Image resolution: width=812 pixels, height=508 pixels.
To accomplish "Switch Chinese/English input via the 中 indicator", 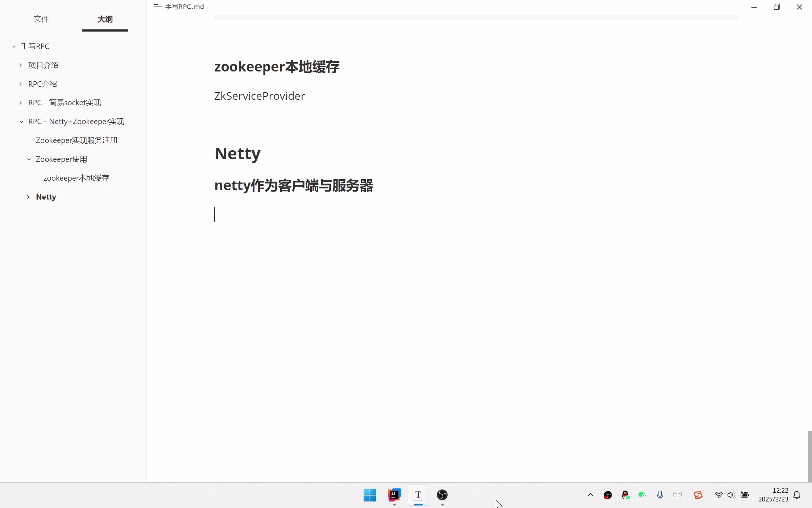I will [x=678, y=495].
